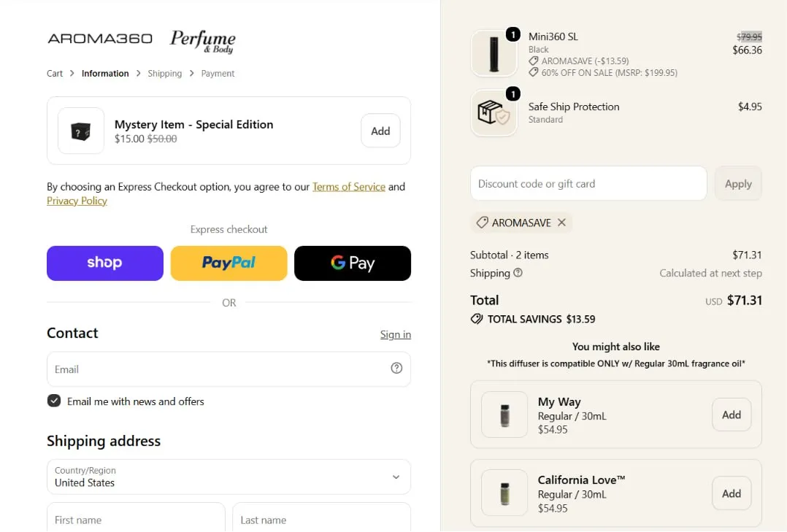The image size is (787, 532).
Task: Add California Love fragrance oil
Action: pyautogui.click(x=732, y=493)
